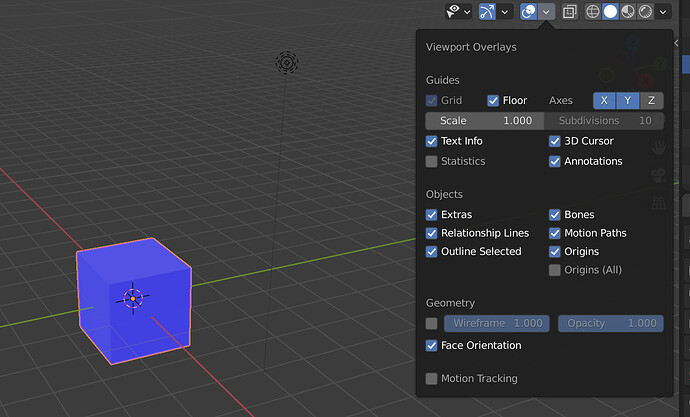Switch to Material Preview shading
Viewport: 690px width, 417px height.
point(628,12)
